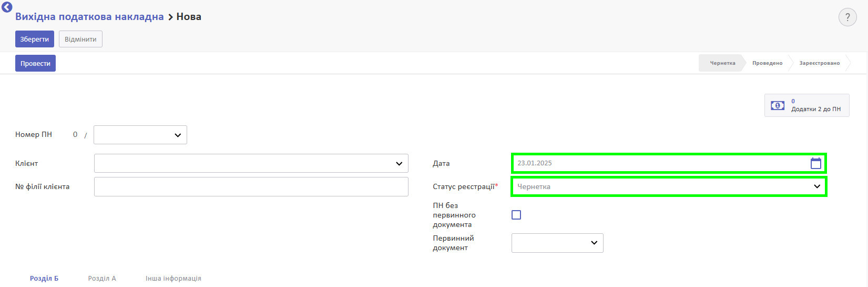The image size is (868, 287).
Task: Open Вихідна податкова накладна breadcrumb link
Action: pyautogui.click(x=89, y=17)
